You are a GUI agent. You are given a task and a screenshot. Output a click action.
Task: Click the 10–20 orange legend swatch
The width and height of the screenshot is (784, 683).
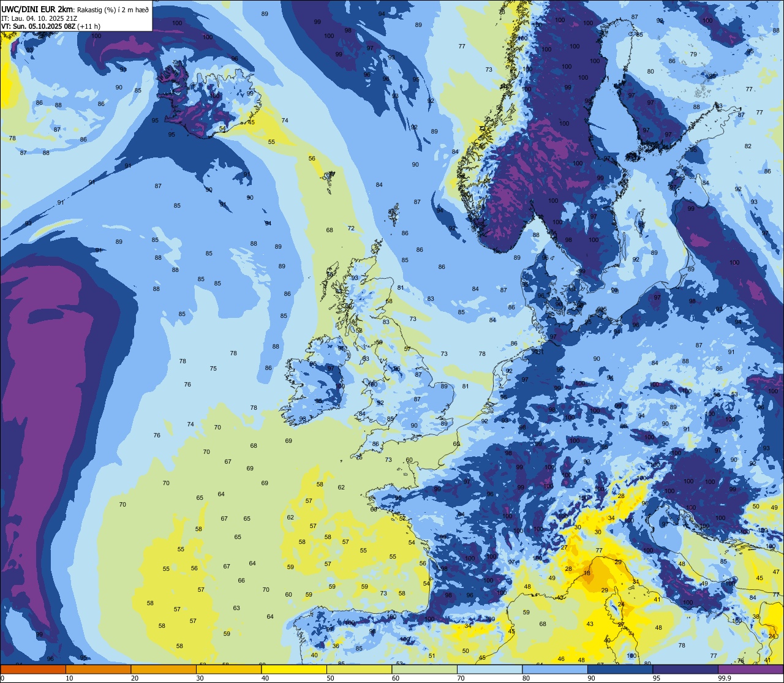tap(98, 669)
